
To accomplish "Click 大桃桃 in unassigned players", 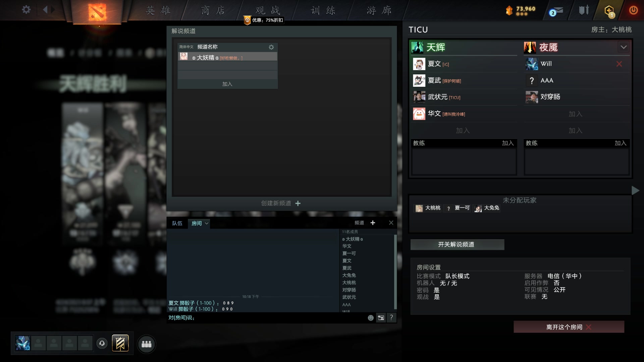I will click(428, 208).
